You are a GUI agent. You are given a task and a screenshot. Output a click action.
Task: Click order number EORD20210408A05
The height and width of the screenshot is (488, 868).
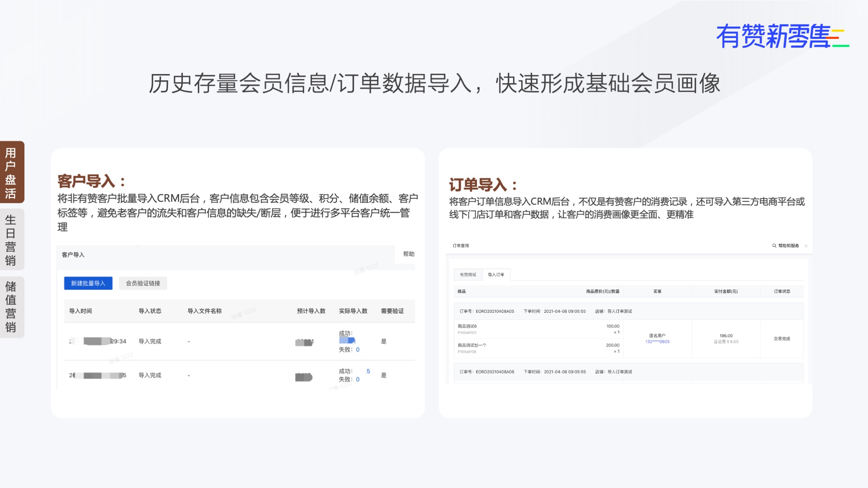(x=495, y=311)
